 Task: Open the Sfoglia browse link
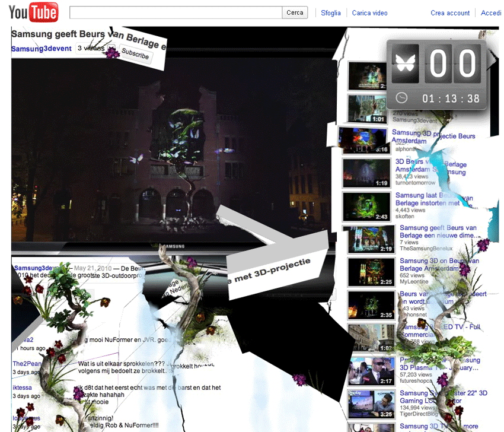(330, 13)
